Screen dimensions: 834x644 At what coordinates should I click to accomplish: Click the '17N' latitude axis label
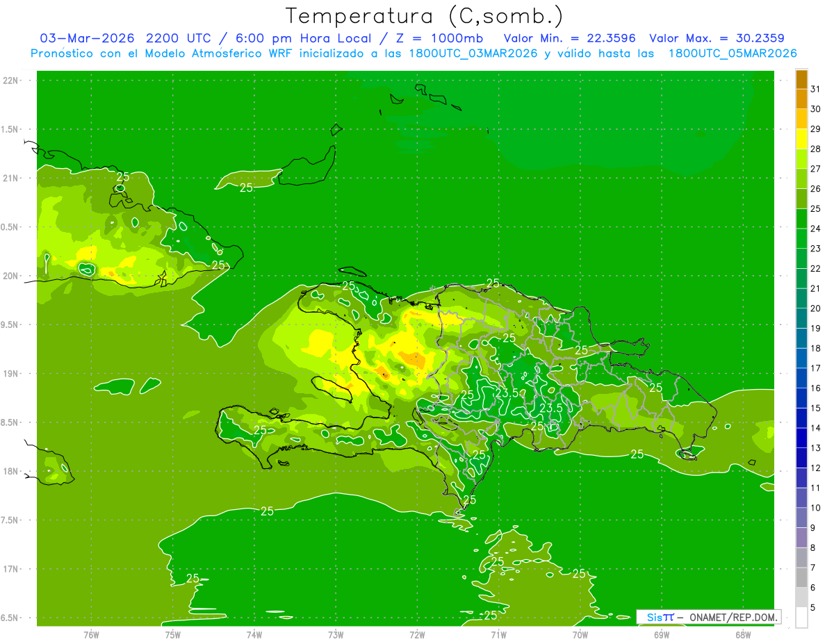[x=11, y=569]
